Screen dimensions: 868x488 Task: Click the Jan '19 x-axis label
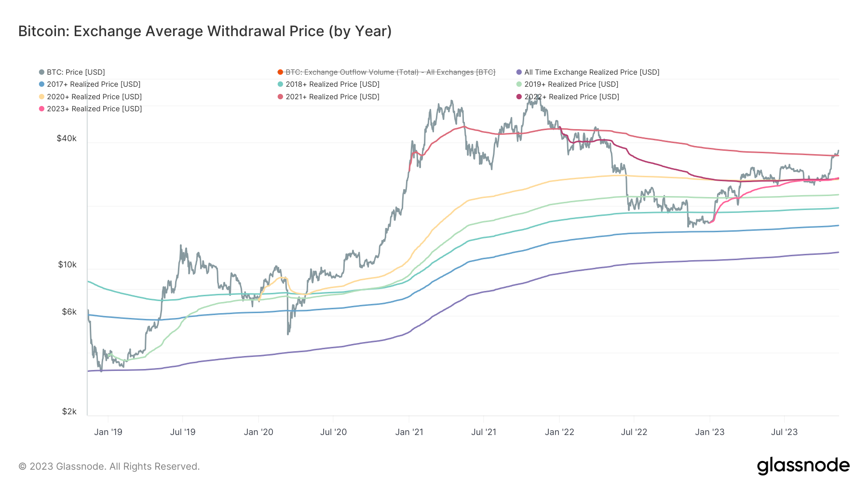tap(108, 432)
